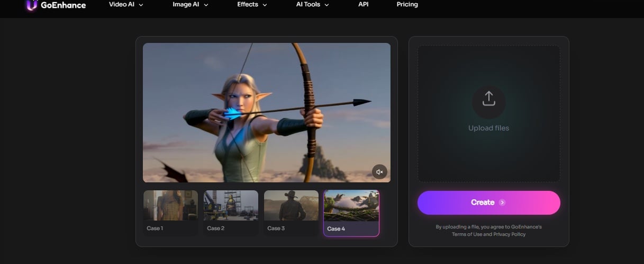The height and width of the screenshot is (264, 644).
Task: Click the GoEnhance brand name text
Action: 63,5
